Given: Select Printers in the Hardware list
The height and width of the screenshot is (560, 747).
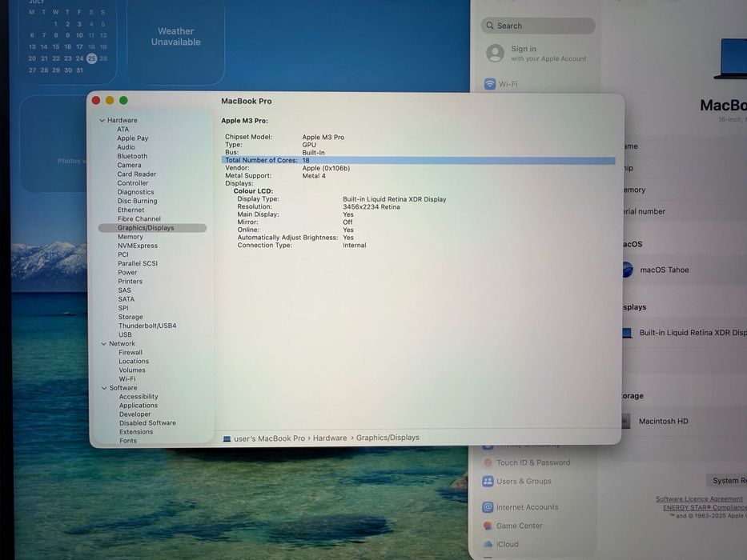Looking at the screenshot, I should pos(130,282).
